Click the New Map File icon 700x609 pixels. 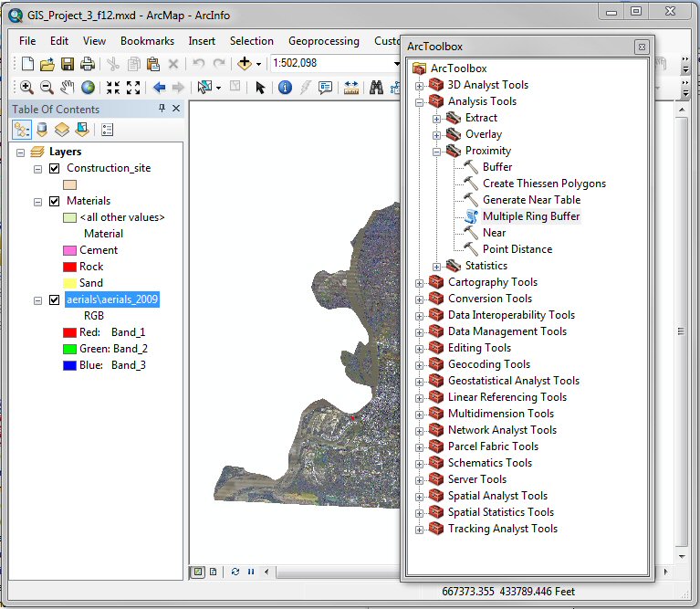27,64
